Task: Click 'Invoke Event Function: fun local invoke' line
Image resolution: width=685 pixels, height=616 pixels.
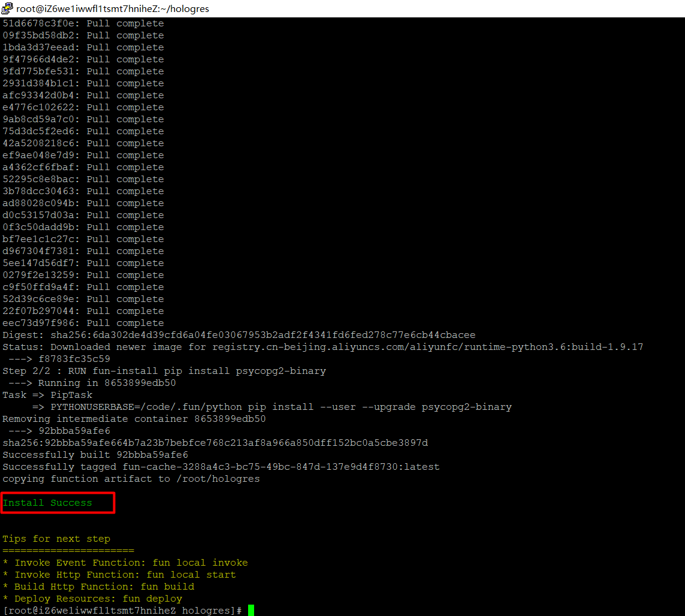Action: tap(125, 563)
